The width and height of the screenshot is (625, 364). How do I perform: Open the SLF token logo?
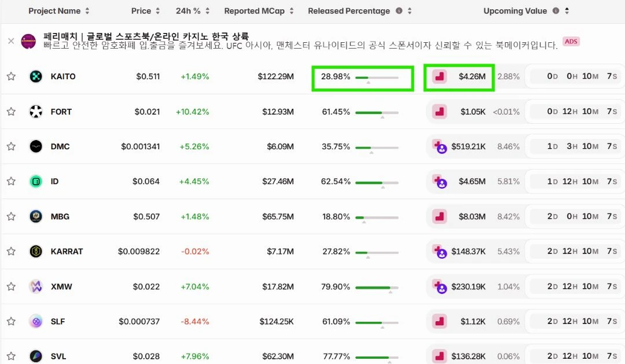click(36, 321)
